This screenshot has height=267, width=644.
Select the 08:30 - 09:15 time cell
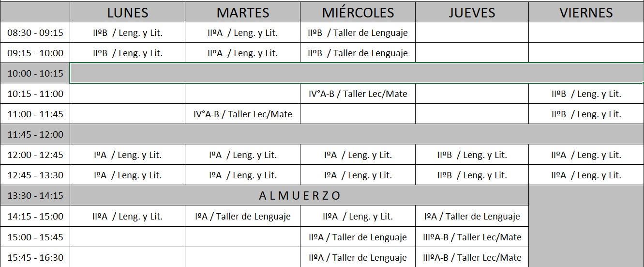35,33
